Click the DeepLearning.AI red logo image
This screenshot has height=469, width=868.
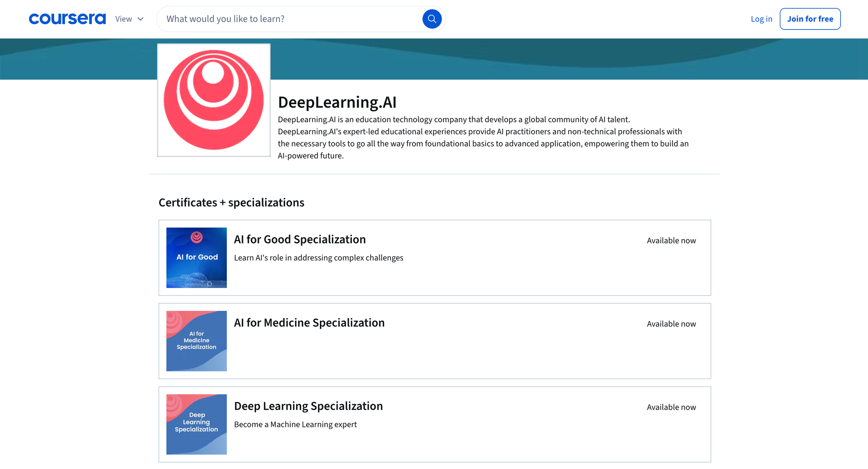click(214, 100)
